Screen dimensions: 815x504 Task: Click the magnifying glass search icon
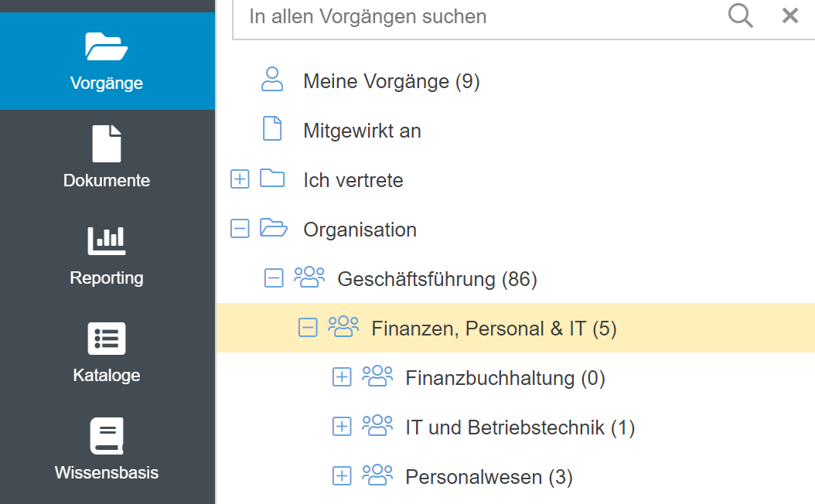click(x=740, y=15)
